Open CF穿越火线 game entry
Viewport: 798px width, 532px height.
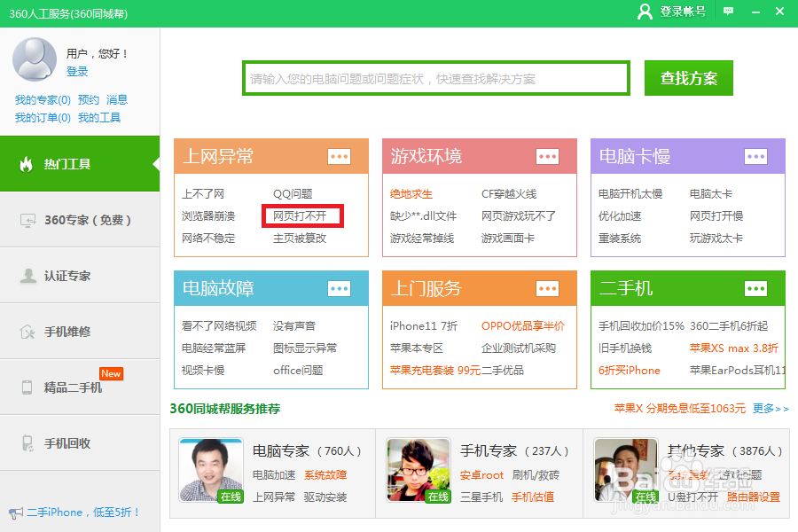[x=509, y=194]
